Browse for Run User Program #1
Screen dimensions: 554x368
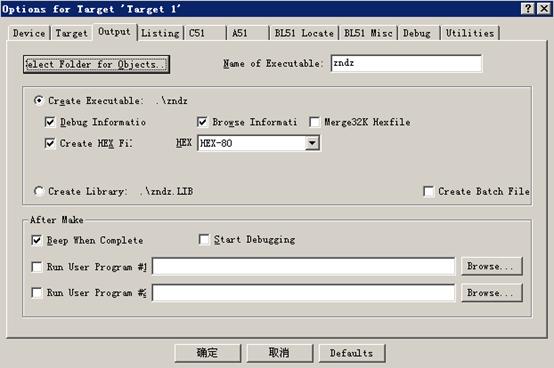click(491, 266)
